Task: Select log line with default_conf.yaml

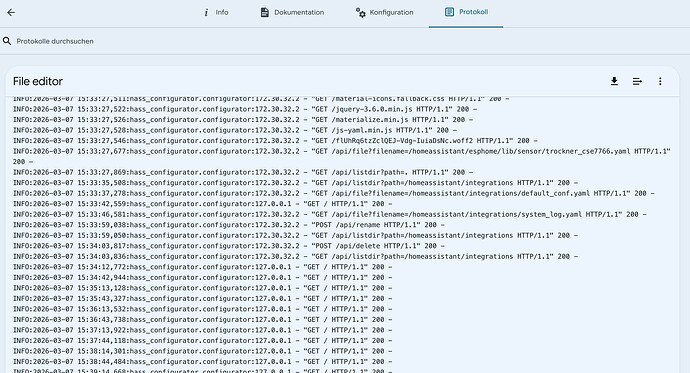Action: pyautogui.click(x=334, y=194)
